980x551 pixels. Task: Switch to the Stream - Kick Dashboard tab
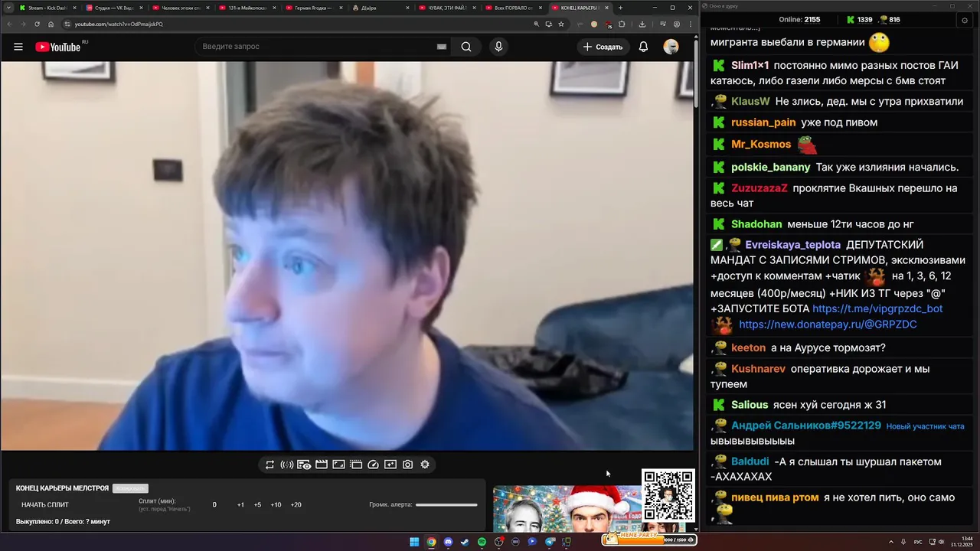[47, 8]
